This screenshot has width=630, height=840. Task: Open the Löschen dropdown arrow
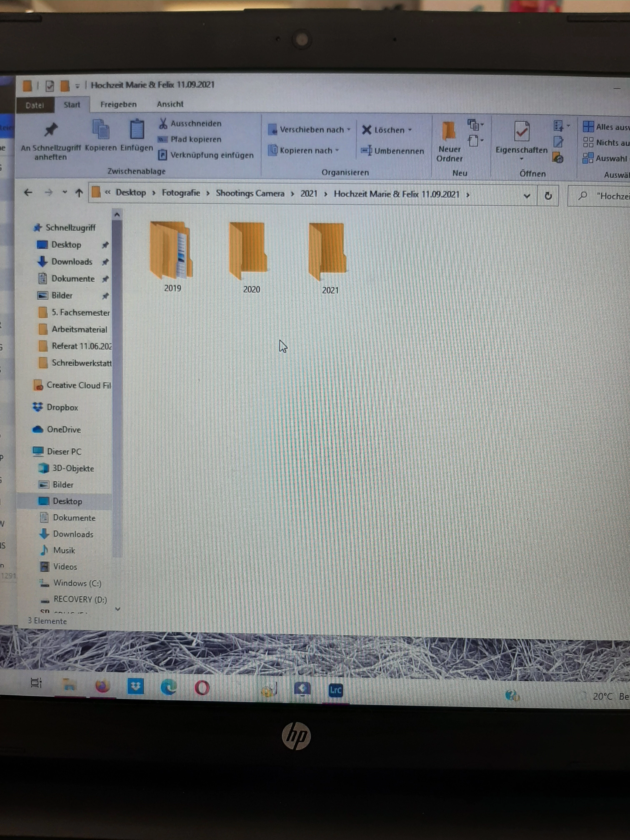410,130
